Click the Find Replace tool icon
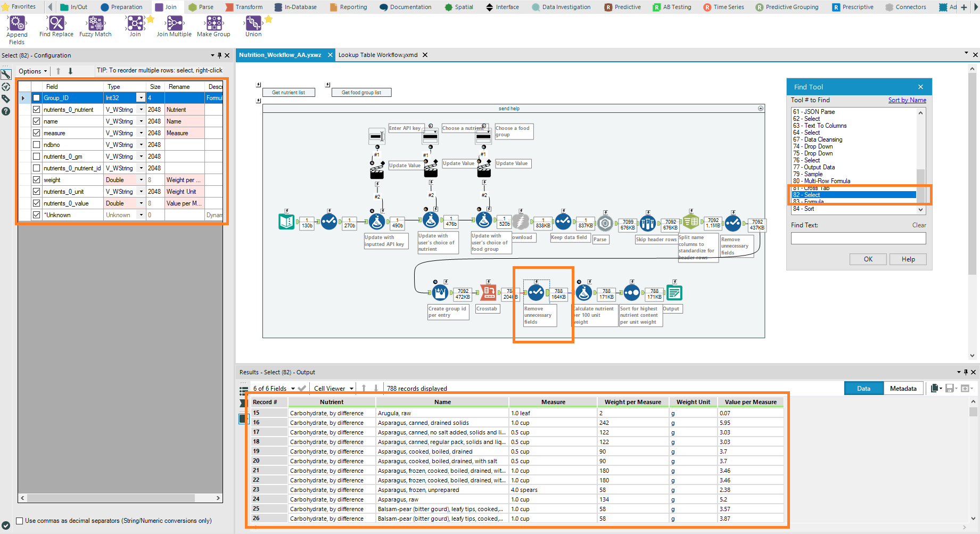980x534 pixels. tap(56, 23)
